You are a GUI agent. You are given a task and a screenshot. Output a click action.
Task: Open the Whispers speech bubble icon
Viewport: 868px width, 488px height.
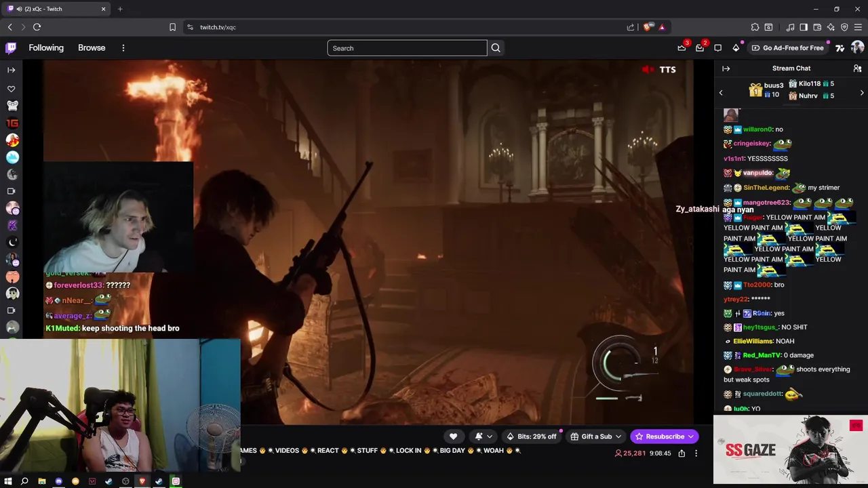[718, 48]
